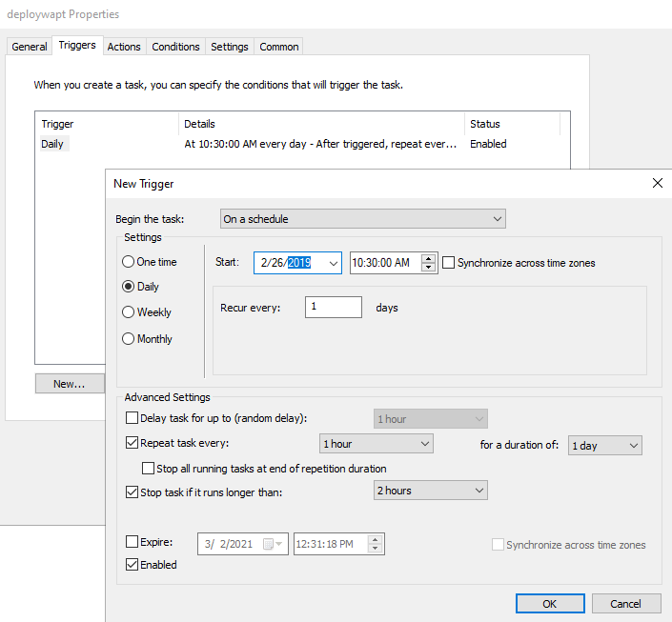Select the Weekly schedule option
This screenshot has width=672, height=622.
pyautogui.click(x=129, y=311)
